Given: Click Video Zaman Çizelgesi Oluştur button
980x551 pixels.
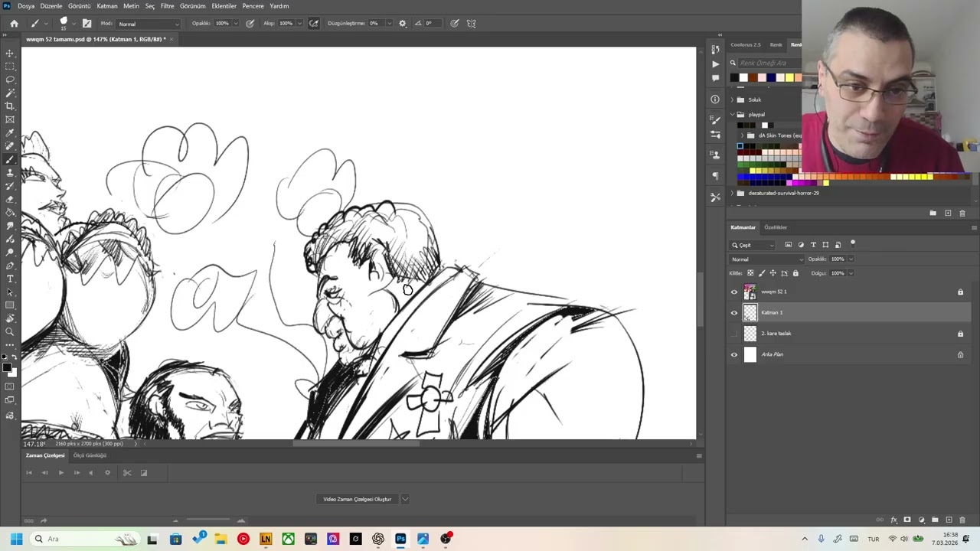Looking at the screenshot, I should [357, 499].
